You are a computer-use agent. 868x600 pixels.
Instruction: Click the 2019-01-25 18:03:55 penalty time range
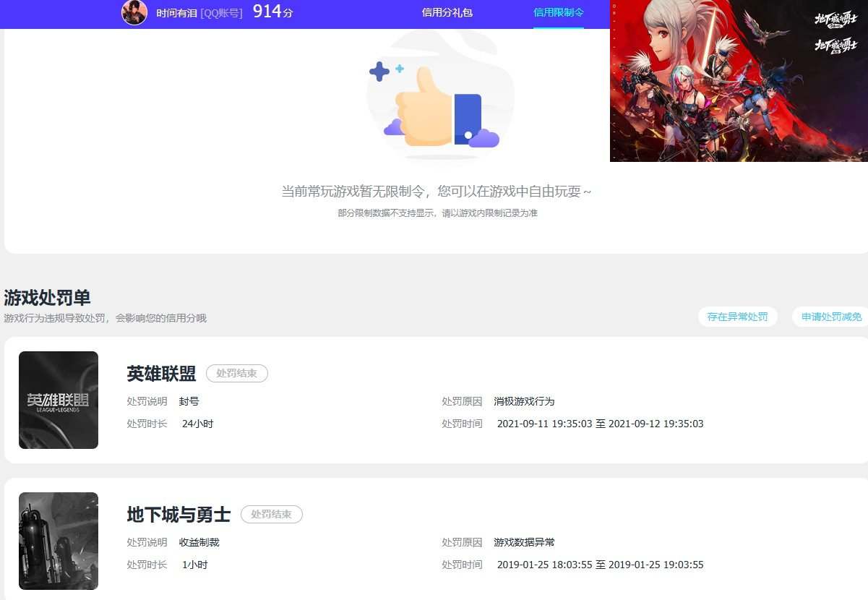coord(601,565)
